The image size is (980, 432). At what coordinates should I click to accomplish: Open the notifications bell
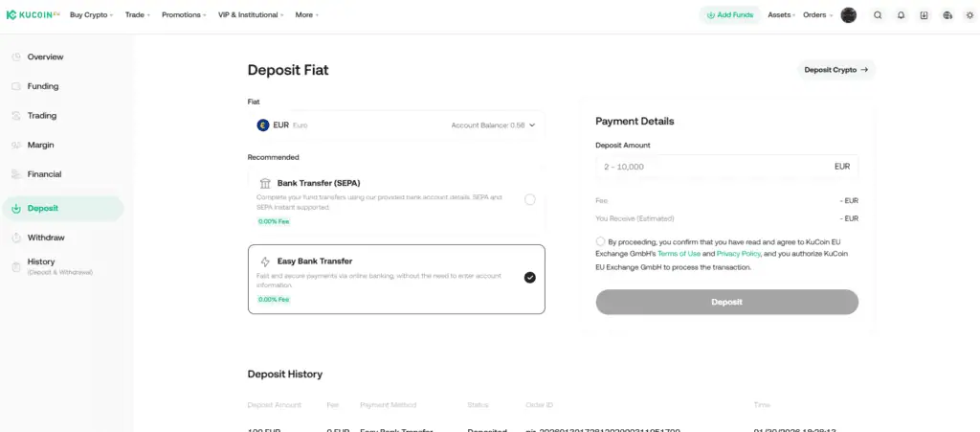coord(901,15)
